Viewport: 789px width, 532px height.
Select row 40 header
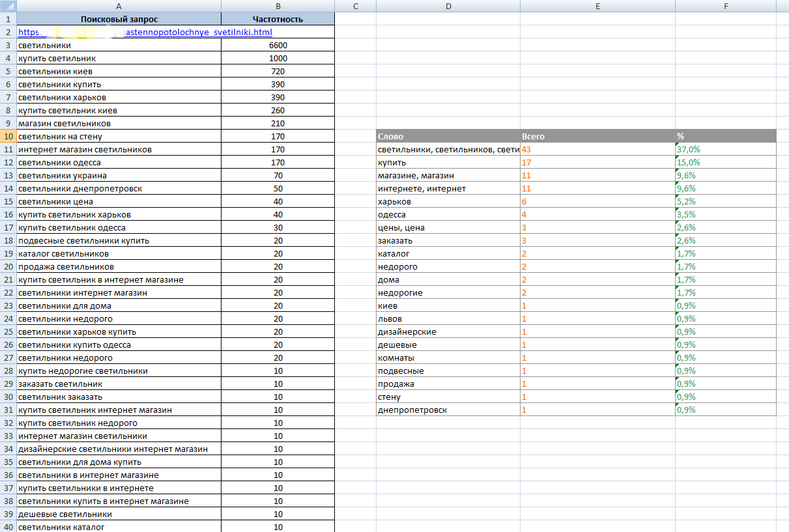pyautogui.click(x=7, y=527)
